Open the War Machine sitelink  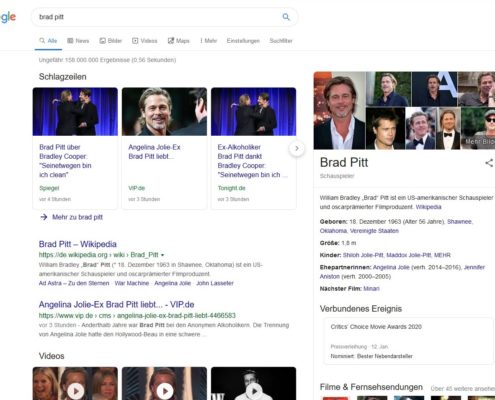132,283
